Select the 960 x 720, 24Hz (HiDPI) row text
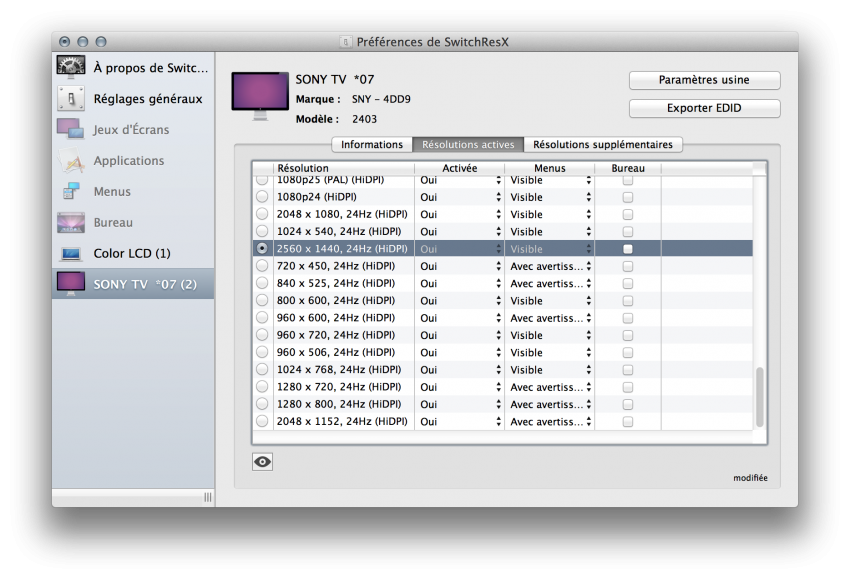 (336, 335)
